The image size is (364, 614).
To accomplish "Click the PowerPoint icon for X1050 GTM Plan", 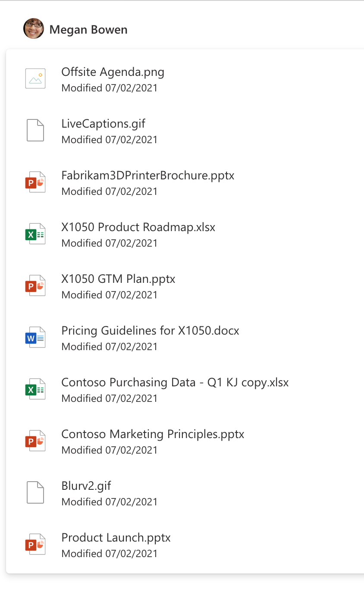I will coord(35,285).
